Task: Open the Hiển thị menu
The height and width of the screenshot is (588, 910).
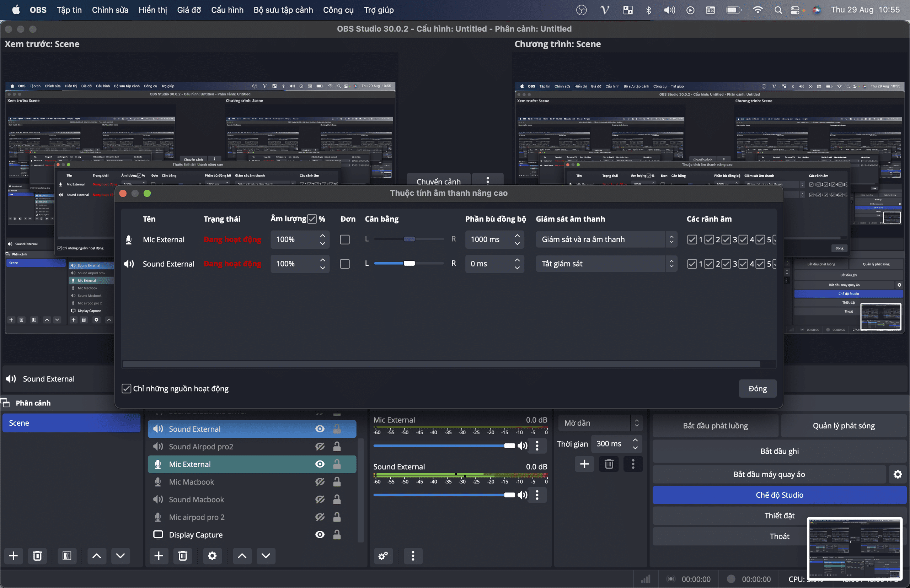Action: coord(152,10)
